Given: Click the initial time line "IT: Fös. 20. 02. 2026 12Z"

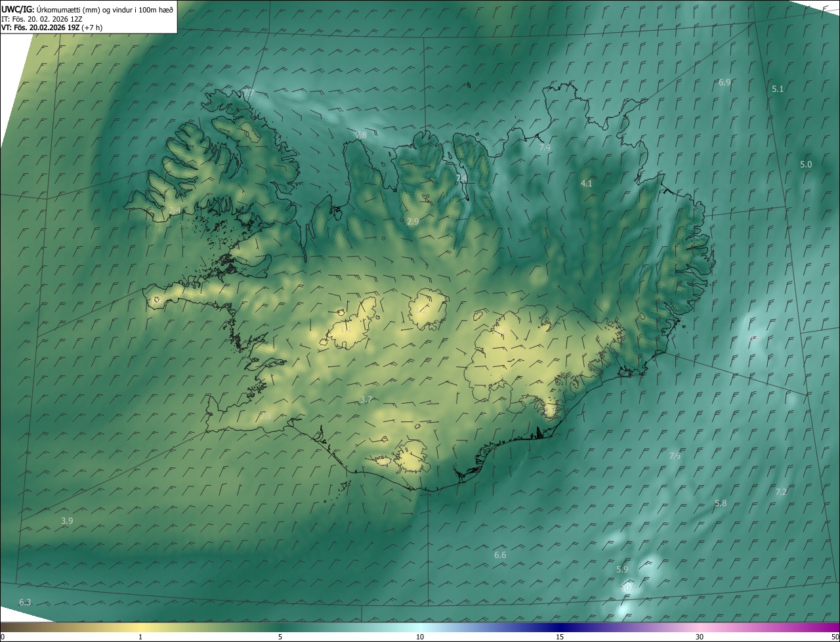Looking at the screenshot, I should click(x=41, y=19).
